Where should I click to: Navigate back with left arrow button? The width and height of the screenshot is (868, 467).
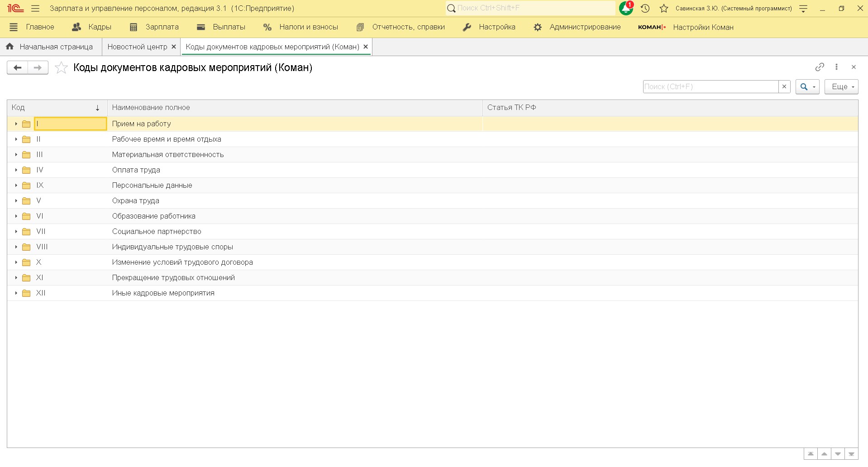tap(18, 68)
